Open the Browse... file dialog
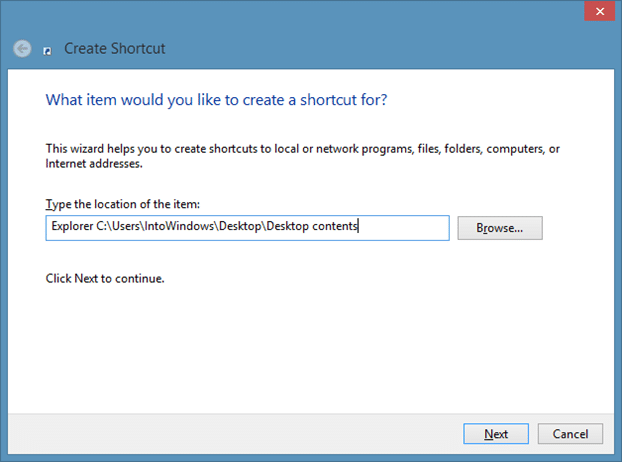Screen dimensions: 622x462 pyautogui.click(x=500, y=228)
